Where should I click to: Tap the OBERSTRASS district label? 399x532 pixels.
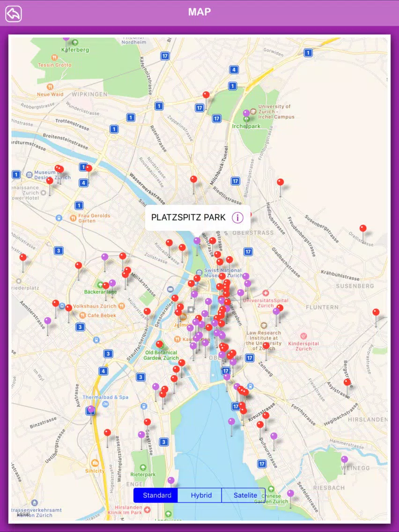point(253,233)
